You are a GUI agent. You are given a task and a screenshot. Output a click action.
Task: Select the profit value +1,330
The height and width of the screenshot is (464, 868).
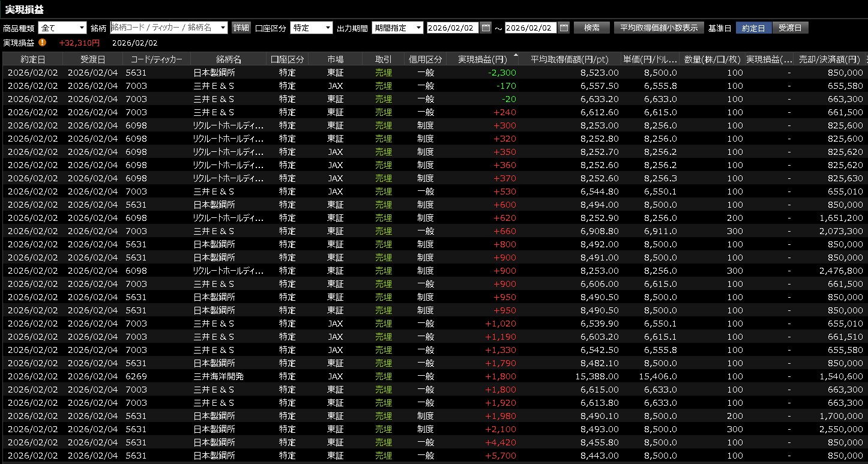(x=502, y=350)
